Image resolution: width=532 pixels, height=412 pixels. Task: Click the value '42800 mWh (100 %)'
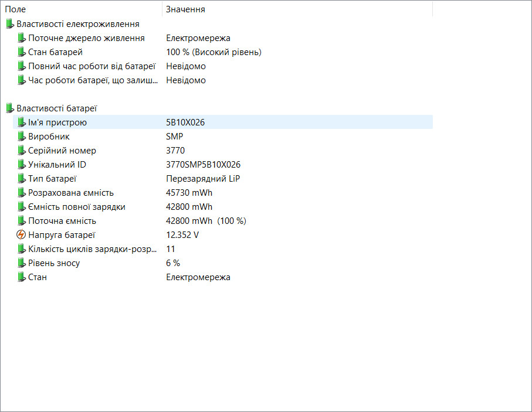[x=206, y=221]
